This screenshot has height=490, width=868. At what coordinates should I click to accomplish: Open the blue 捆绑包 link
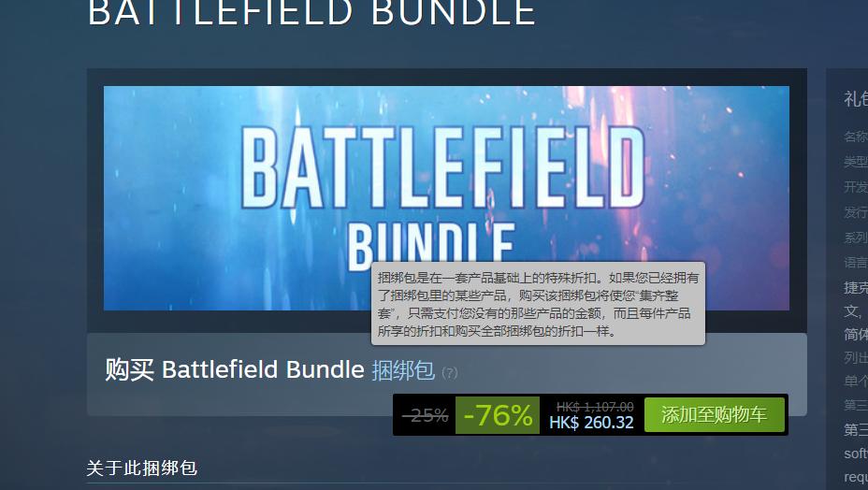point(403,370)
